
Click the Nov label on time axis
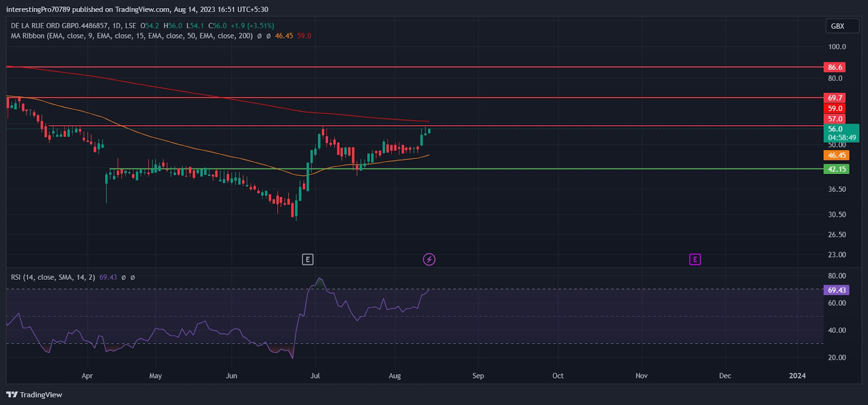click(x=641, y=376)
